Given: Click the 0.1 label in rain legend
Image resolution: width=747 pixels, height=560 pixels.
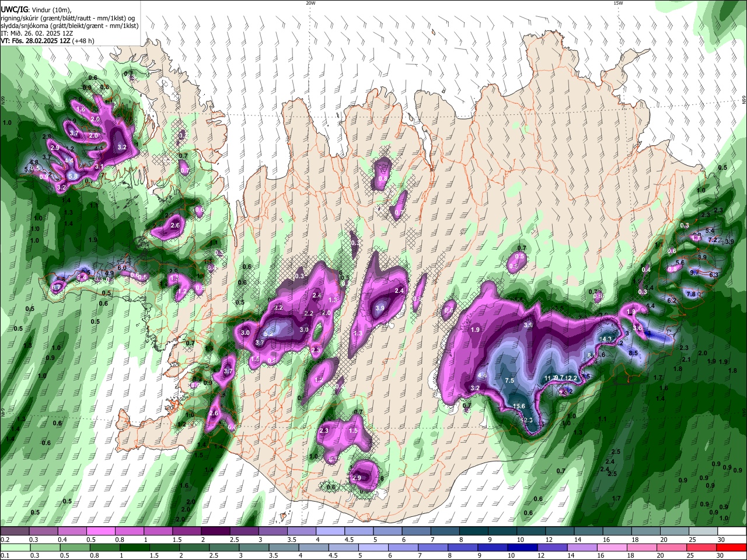Looking at the screenshot, I should (x=4, y=556).
